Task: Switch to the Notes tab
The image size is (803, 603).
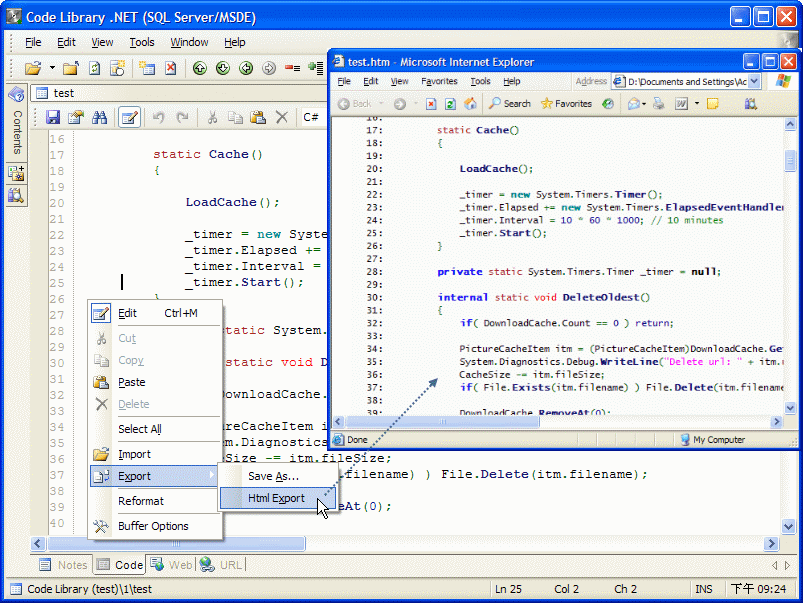Action: click(64, 565)
